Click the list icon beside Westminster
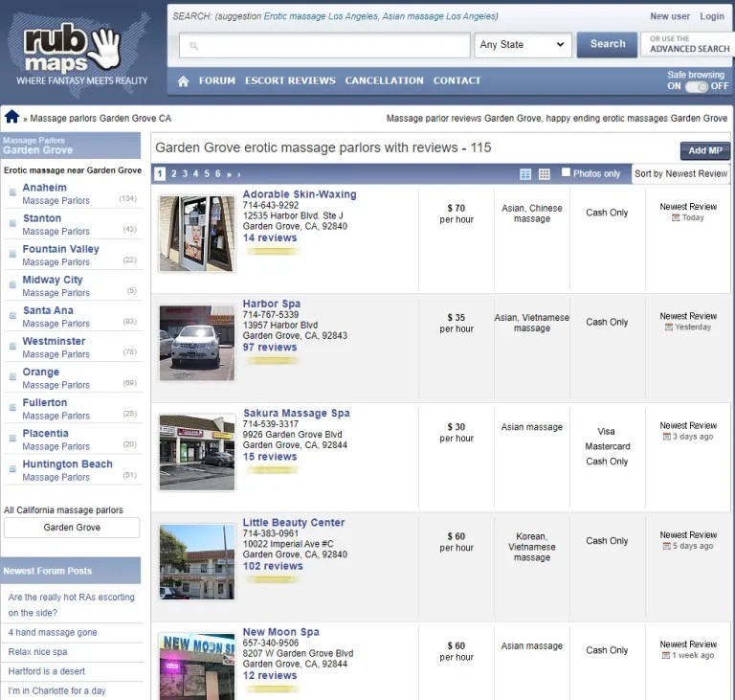Viewport: 735px width, 700px height. 12,347
